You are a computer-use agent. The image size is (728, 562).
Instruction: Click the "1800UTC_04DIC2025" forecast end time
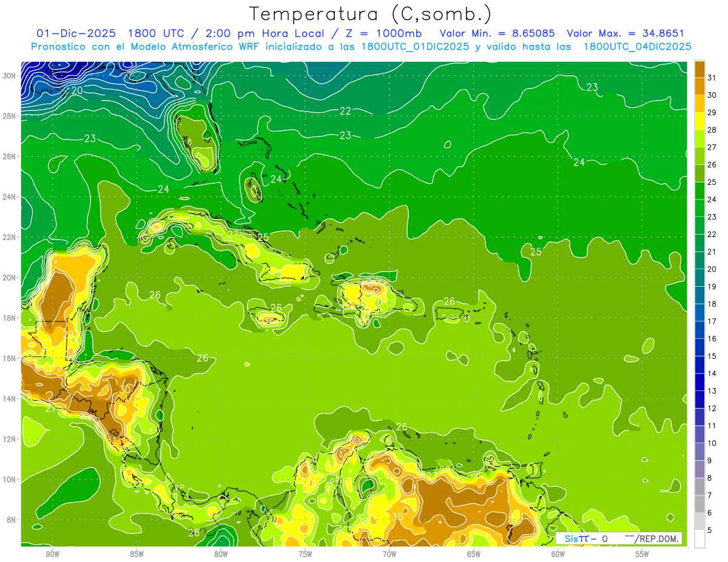tap(637, 47)
